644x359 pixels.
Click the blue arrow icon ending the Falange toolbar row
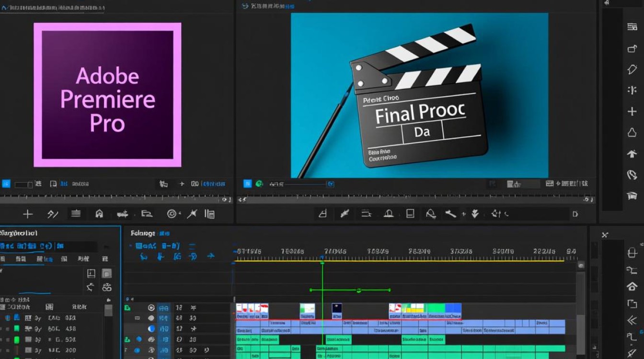[x=210, y=257]
